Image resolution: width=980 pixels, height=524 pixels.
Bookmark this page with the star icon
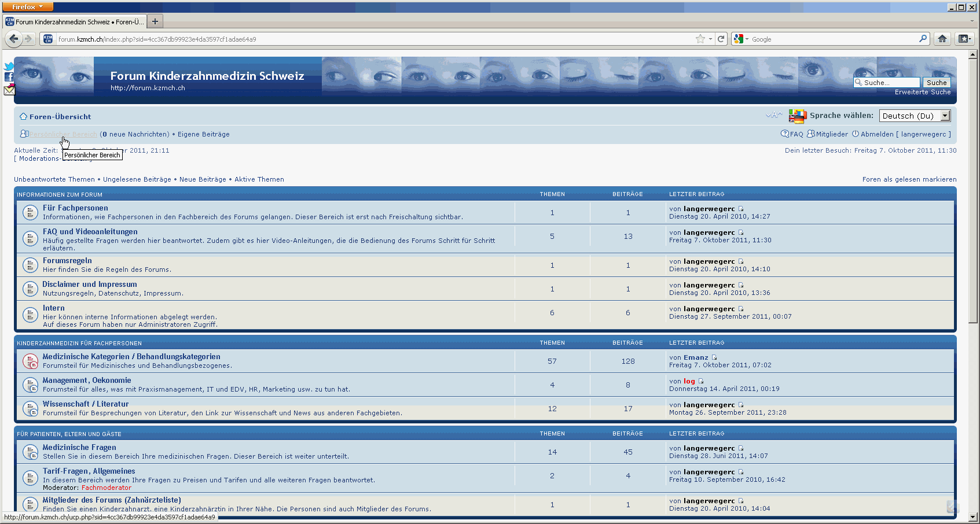click(700, 39)
